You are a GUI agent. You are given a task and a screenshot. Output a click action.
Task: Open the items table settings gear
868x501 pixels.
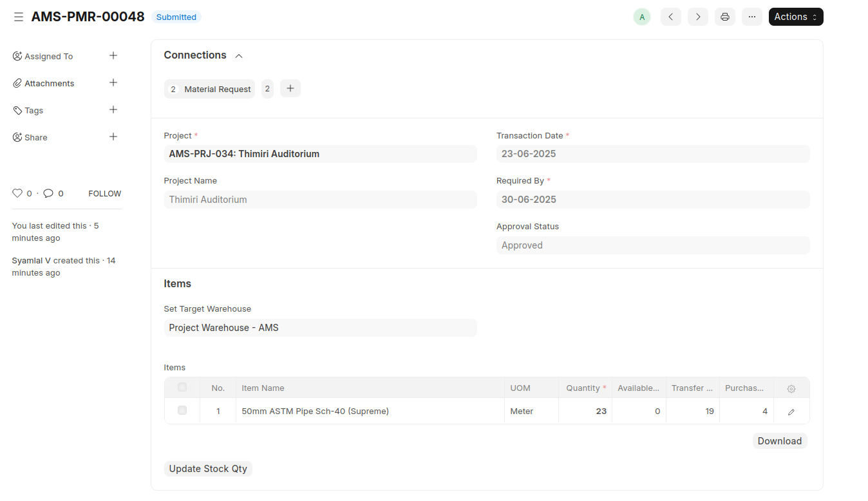791,388
